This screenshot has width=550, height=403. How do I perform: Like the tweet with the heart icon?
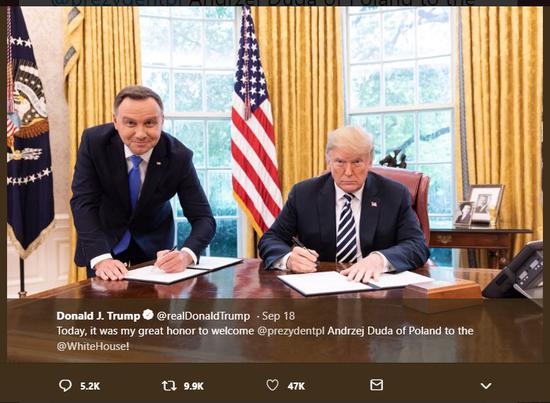click(273, 385)
